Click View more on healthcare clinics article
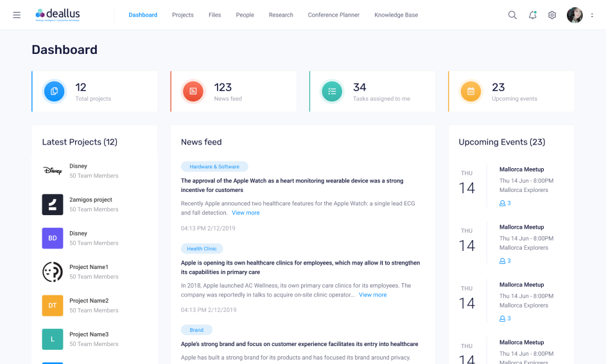The width and height of the screenshot is (606, 364). 372,295
